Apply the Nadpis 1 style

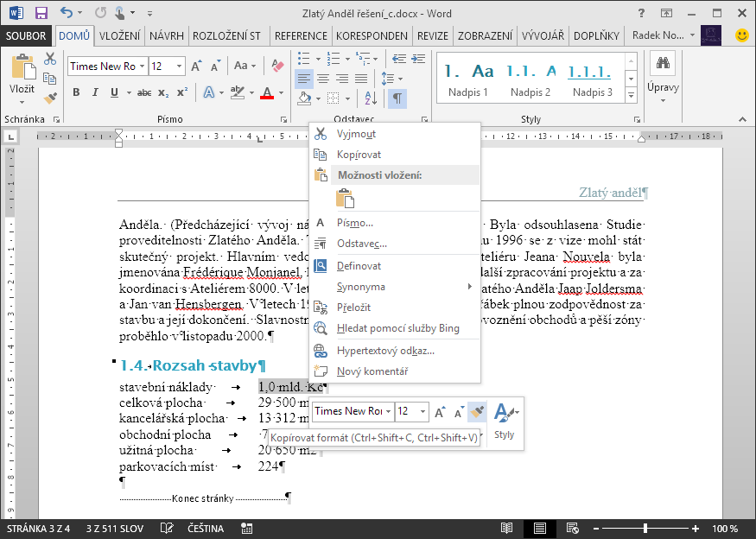[x=468, y=79]
